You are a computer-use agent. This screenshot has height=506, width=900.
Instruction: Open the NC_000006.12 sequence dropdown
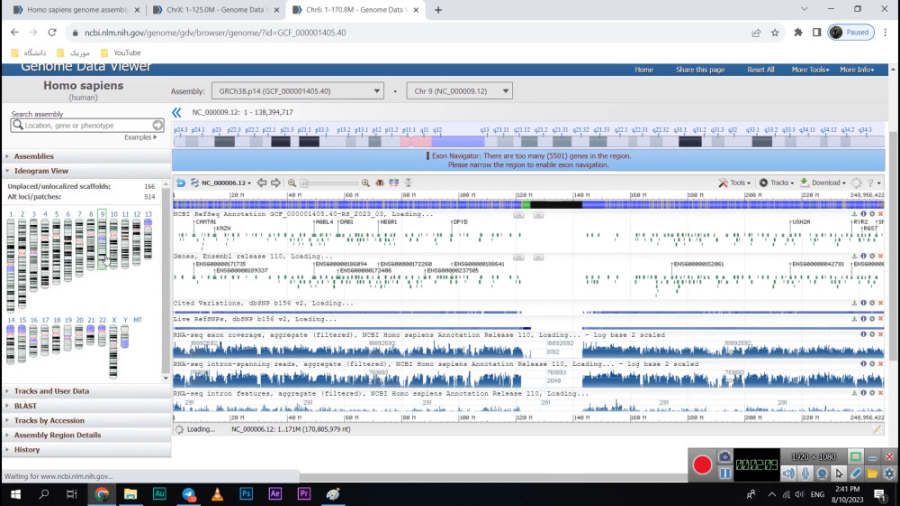tap(226, 183)
